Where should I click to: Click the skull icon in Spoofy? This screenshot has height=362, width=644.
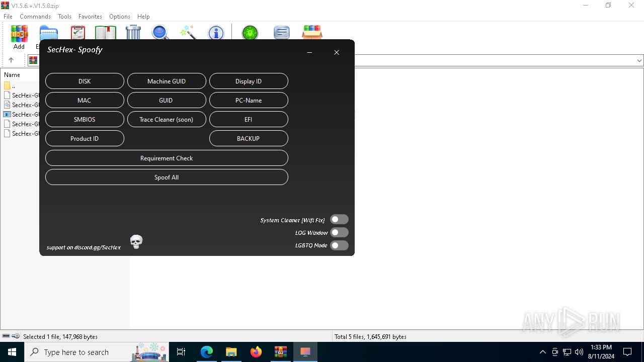136,242
